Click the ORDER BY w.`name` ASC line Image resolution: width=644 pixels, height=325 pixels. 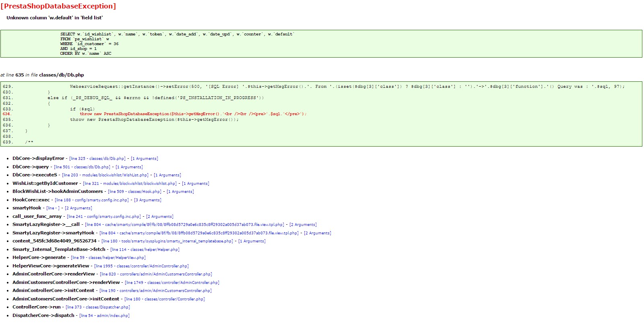(x=86, y=54)
